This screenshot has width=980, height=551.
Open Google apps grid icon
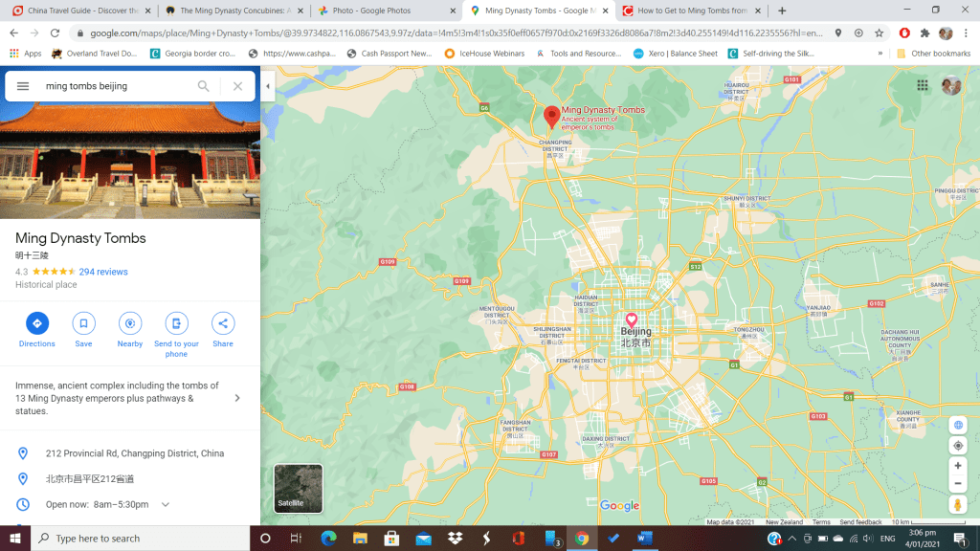pyautogui.click(x=923, y=85)
